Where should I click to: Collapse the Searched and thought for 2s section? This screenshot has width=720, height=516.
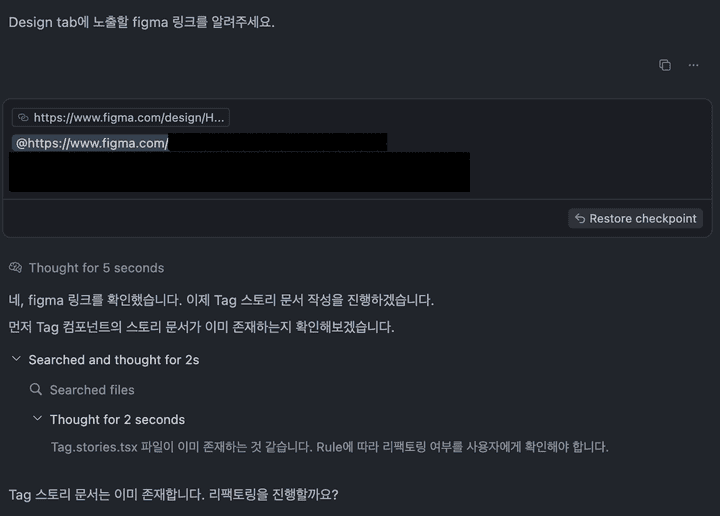pyautogui.click(x=16, y=359)
